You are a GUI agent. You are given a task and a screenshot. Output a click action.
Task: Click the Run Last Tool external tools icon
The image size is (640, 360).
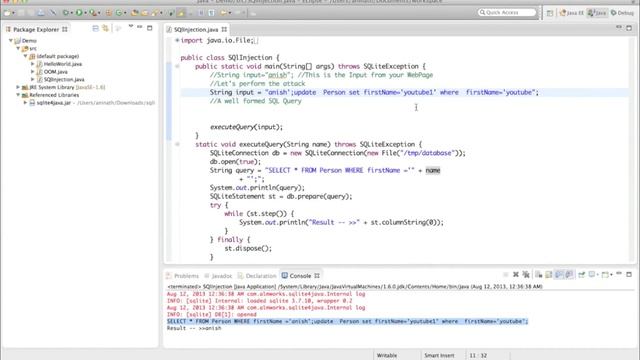click(92, 13)
